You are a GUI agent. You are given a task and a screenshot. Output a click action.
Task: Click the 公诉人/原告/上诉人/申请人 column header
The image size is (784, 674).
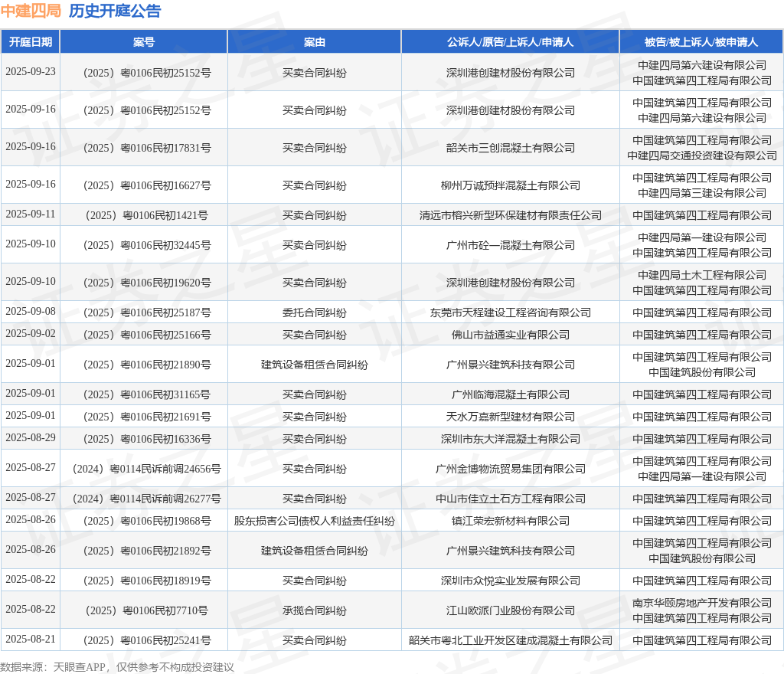point(511,42)
